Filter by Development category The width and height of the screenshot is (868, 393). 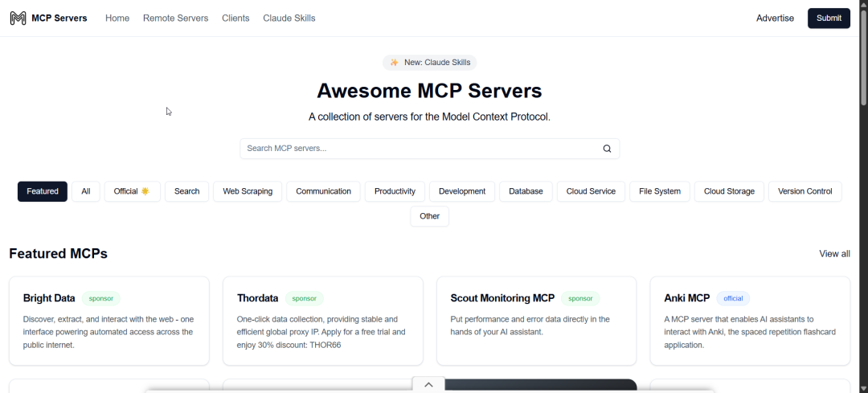pyautogui.click(x=462, y=191)
